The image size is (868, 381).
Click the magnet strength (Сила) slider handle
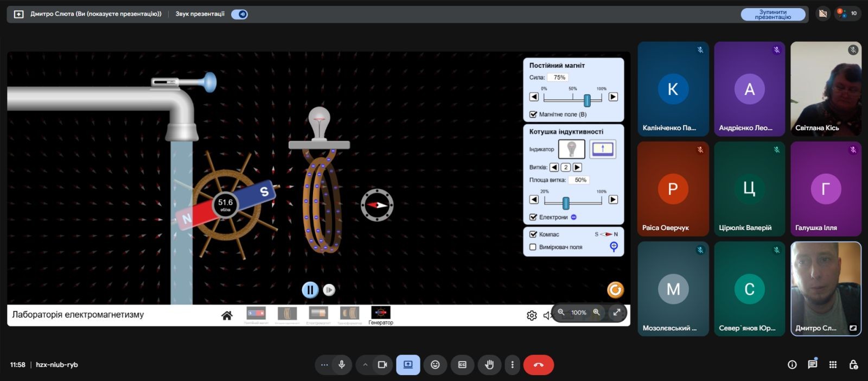pos(587,100)
